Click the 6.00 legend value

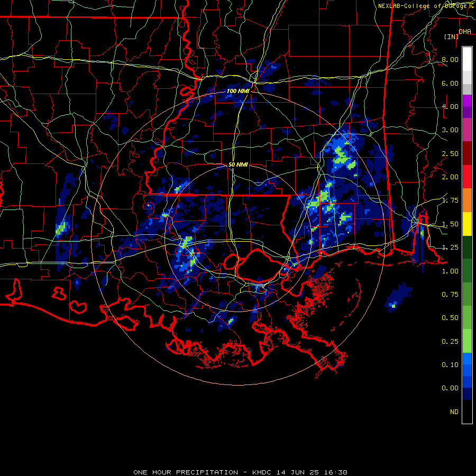[x=450, y=83]
